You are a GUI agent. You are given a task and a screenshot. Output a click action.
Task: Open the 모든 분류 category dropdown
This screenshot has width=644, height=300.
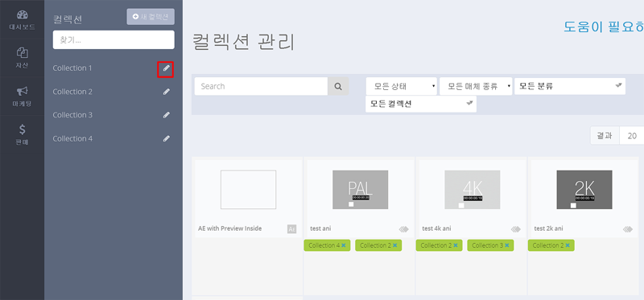pos(570,86)
